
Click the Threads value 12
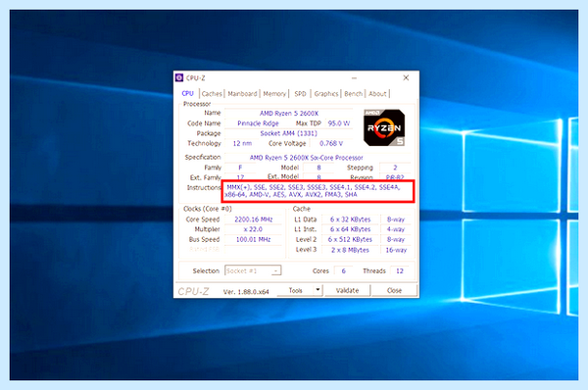[400, 270]
